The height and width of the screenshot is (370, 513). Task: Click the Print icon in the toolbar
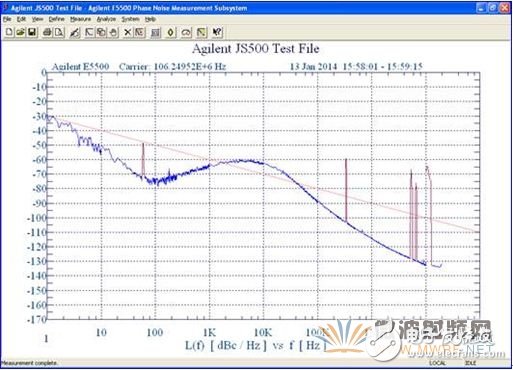pos(48,32)
